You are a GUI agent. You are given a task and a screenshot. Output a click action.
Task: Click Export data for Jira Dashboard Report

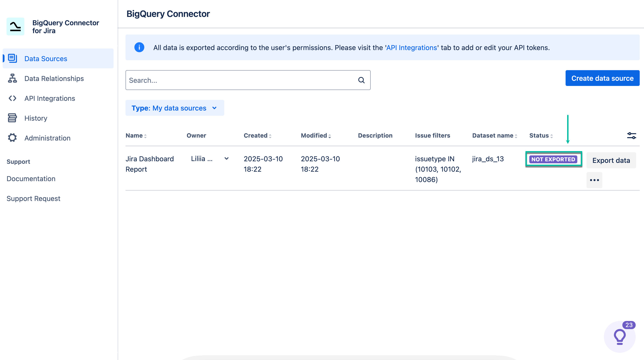(x=611, y=160)
